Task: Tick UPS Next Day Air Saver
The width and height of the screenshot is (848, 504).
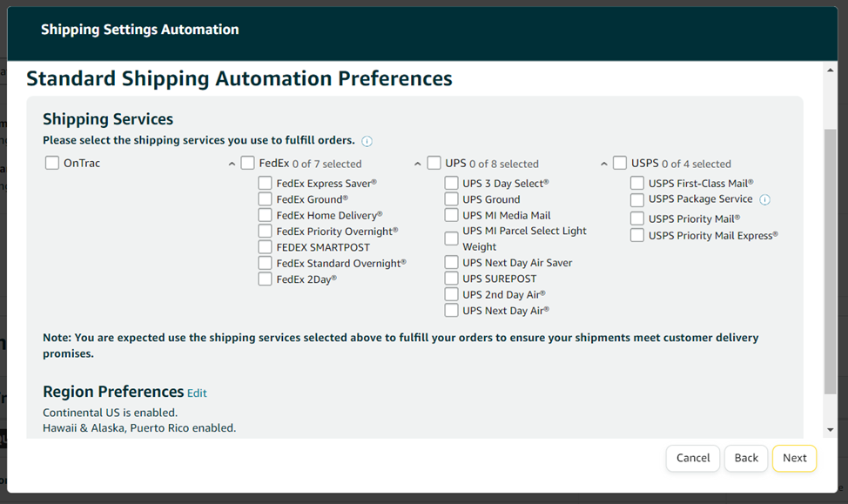Action: 451,263
